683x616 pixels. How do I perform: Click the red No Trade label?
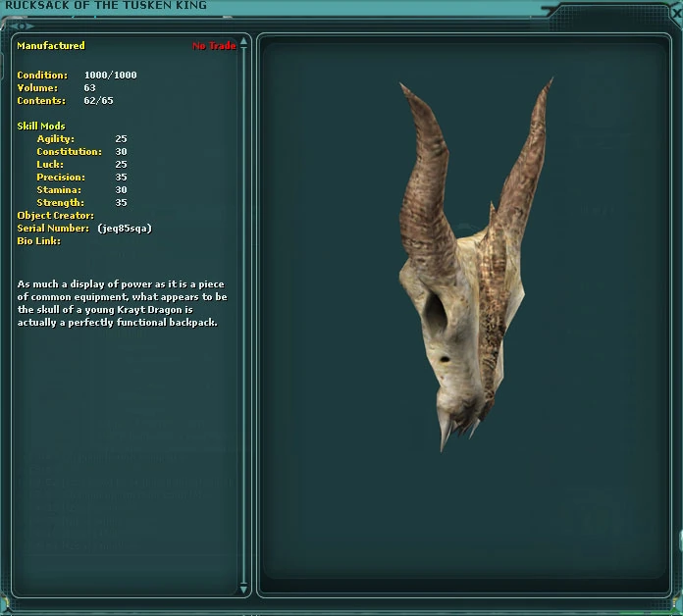[213, 46]
